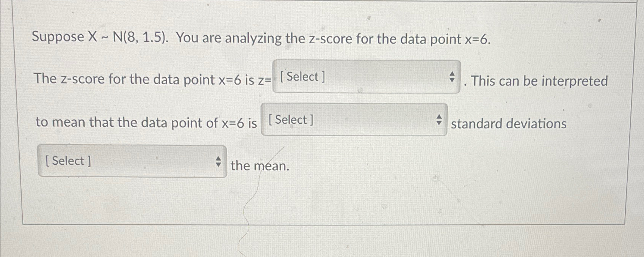
Task: Click inside the third answer selection field
Action: click(131, 161)
